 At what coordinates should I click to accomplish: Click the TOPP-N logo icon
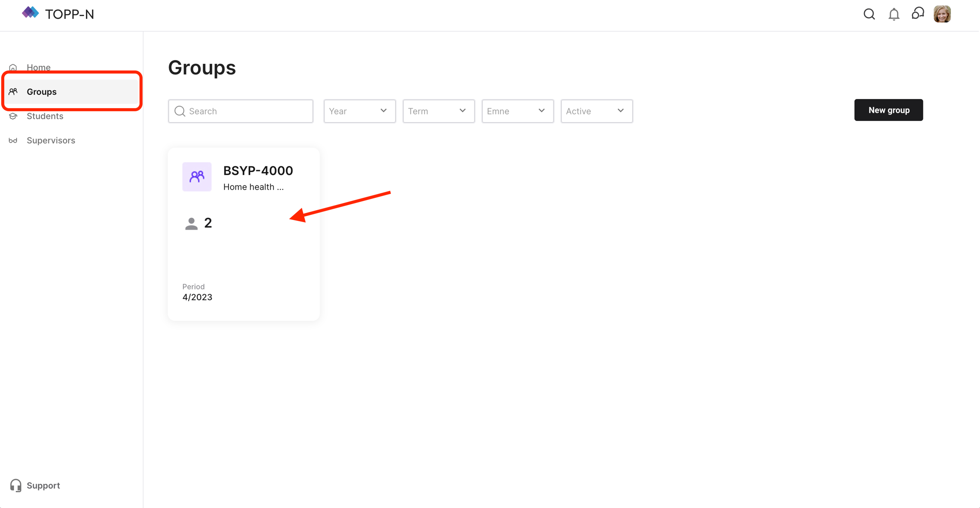tap(30, 13)
